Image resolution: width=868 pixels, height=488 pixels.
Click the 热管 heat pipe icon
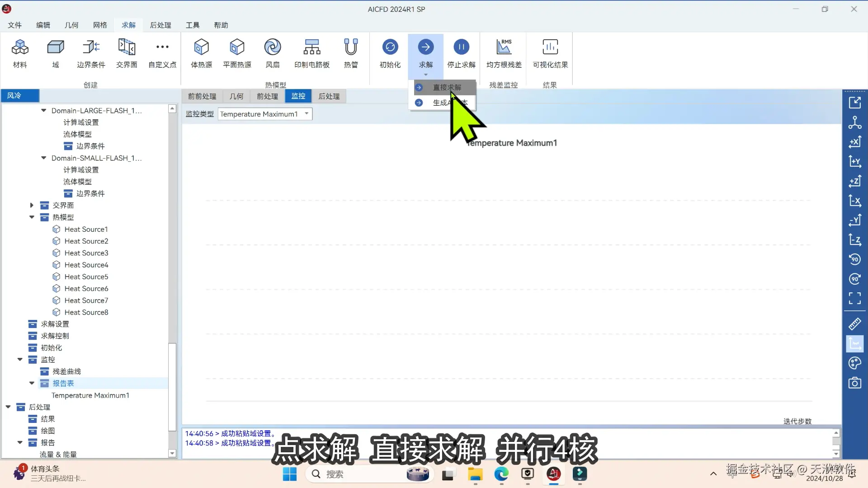click(350, 47)
